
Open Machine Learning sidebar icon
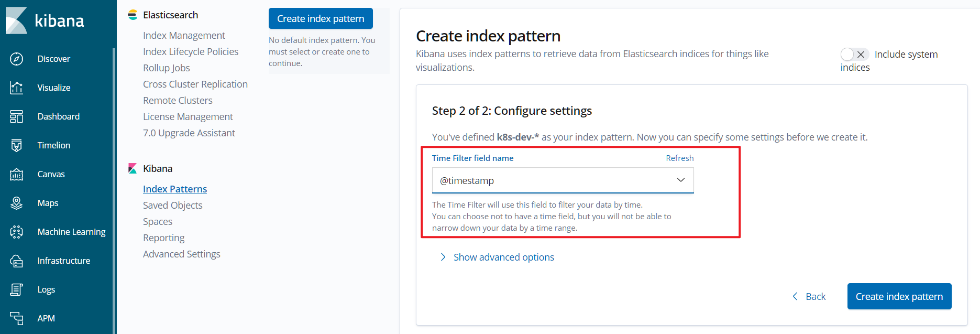[17, 232]
